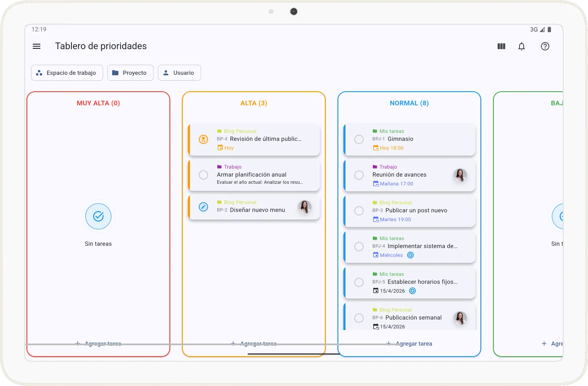Open task Establecer horarios fijos…
The height and width of the screenshot is (386, 588).
[x=410, y=282]
